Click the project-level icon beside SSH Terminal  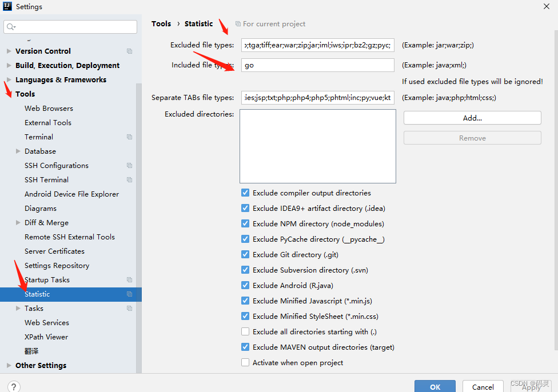click(x=130, y=179)
